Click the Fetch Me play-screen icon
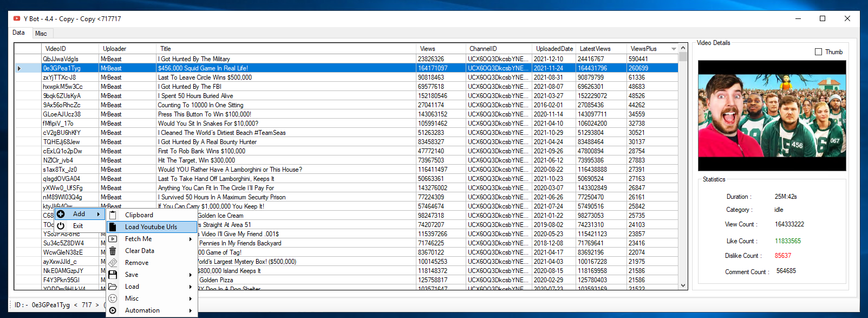 coord(113,239)
